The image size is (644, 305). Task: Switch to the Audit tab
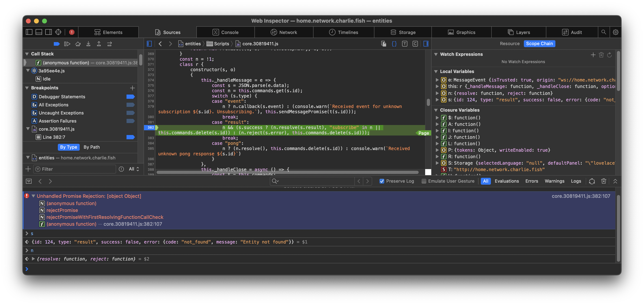point(572,32)
